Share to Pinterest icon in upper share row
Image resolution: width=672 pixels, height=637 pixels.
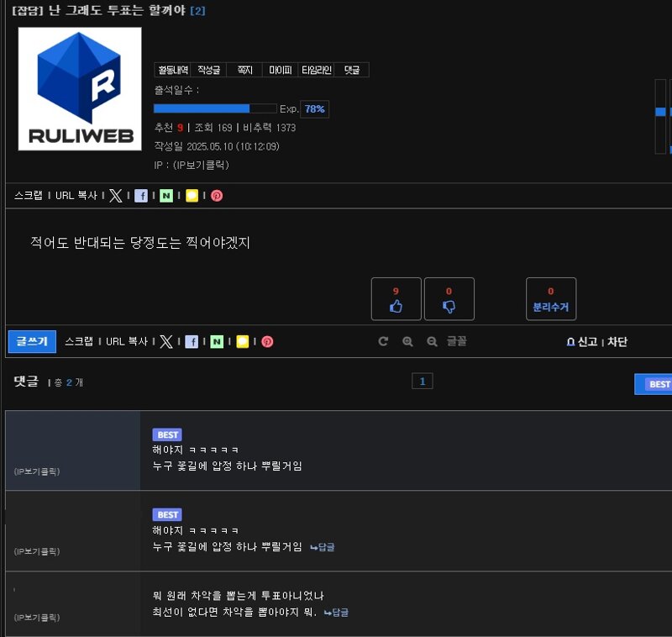pos(217,196)
